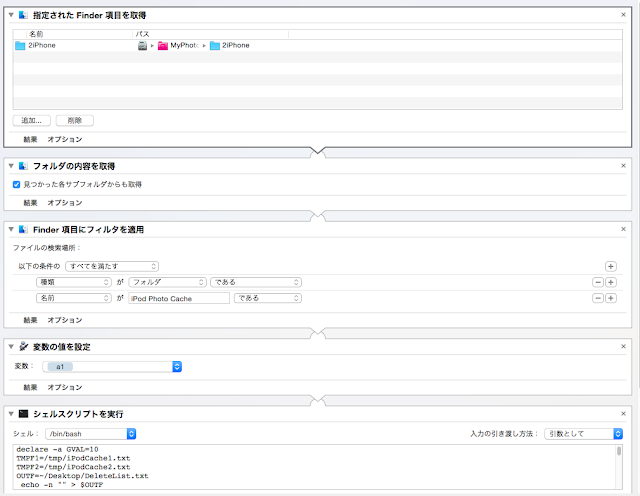Collapse the シェルスクリプトを実行 action
Viewport: 640px width, 496px height.
point(10,413)
